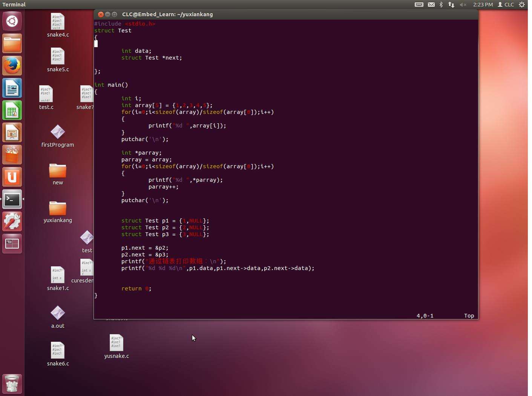This screenshot has height=396, width=532.
Task: Launch LibreOffice Impress from the dock
Action: click(x=12, y=133)
